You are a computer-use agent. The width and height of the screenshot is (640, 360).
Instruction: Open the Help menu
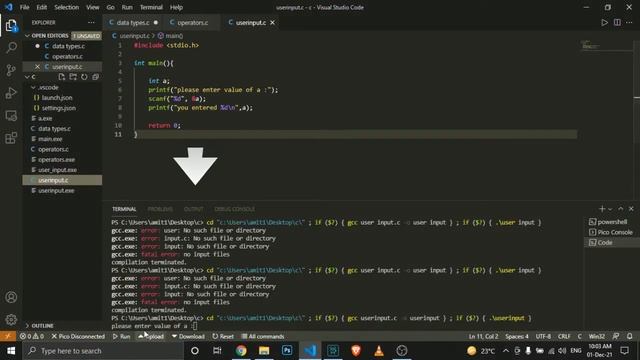tap(176, 7)
